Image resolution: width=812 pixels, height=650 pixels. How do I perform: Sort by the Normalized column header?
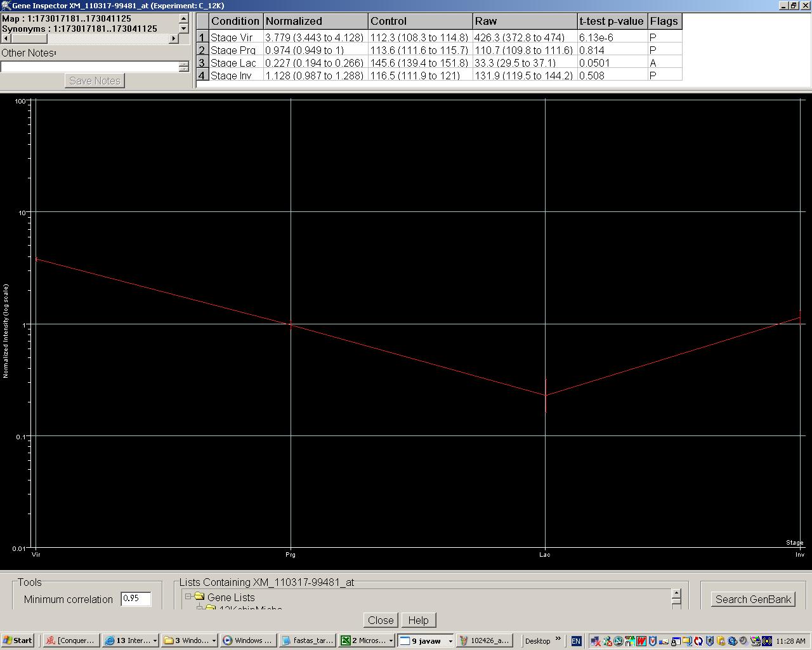coord(315,21)
